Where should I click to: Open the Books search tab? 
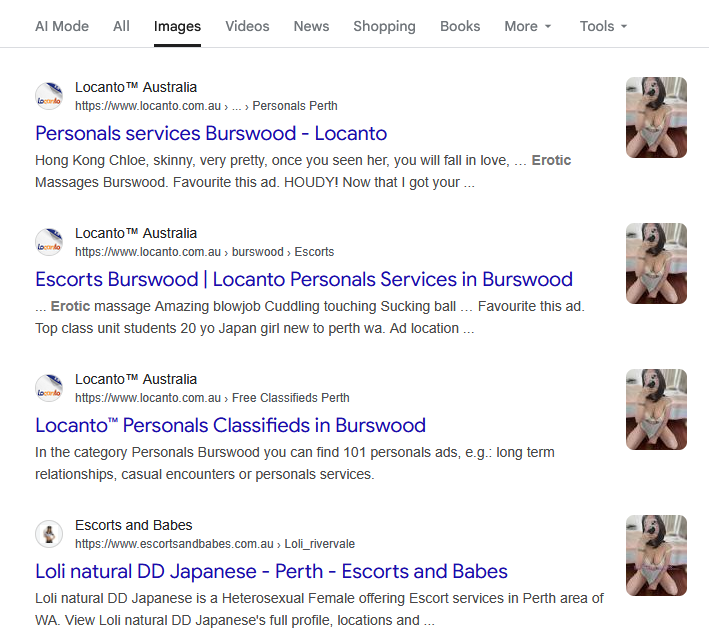click(x=460, y=26)
